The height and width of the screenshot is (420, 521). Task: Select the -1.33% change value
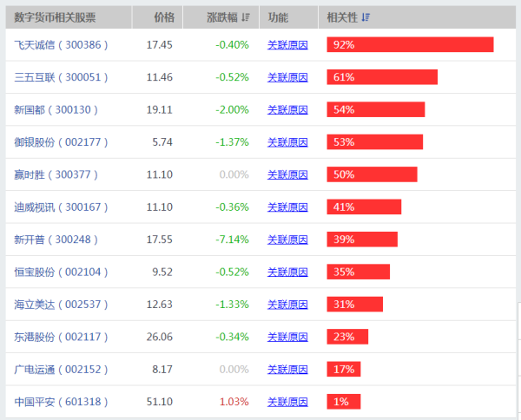pos(232,304)
